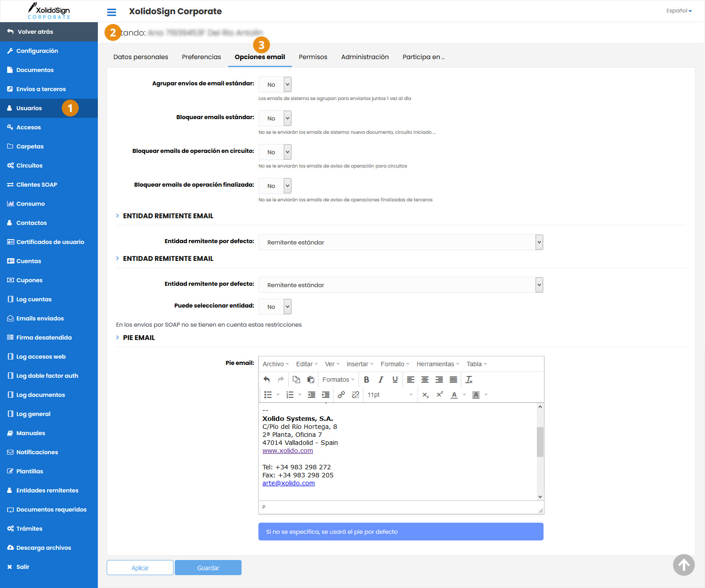Screen dimensions: 705x588
Task: Open first Entidad remitente por defecto dropdown
Action: tap(401, 242)
